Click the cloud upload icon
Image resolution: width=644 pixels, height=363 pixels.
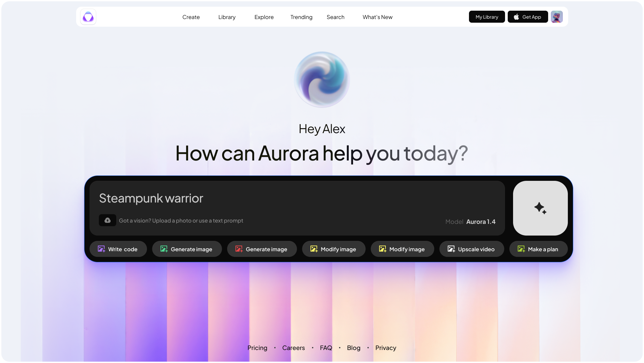tap(108, 220)
